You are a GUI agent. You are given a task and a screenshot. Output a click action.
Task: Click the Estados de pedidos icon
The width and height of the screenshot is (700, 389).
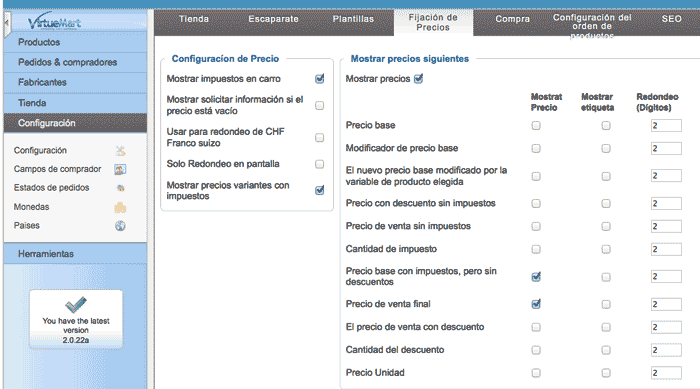tap(120, 188)
